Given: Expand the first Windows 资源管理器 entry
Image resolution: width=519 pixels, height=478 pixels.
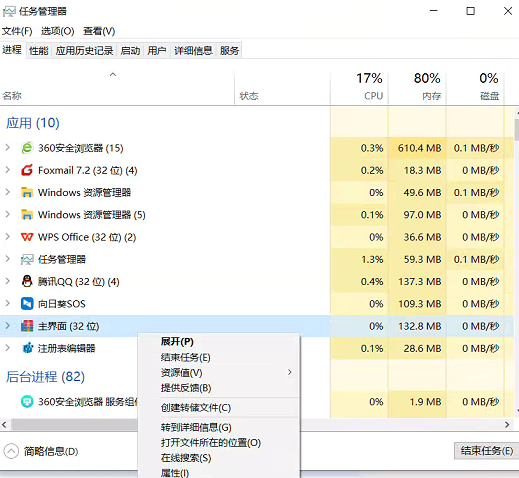Looking at the screenshot, I should click(8, 192).
